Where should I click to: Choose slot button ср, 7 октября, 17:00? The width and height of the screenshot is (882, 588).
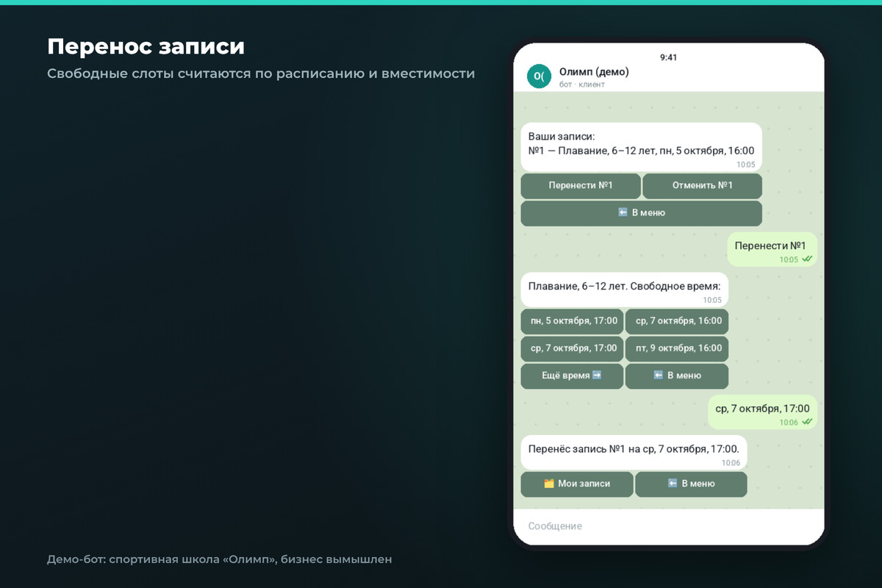point(573,348)
